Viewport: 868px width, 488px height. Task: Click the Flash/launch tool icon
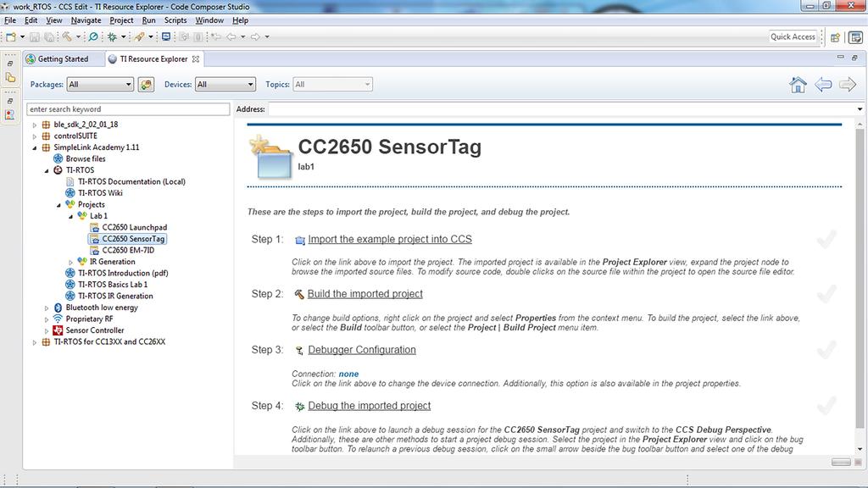(x=140, y=36)
